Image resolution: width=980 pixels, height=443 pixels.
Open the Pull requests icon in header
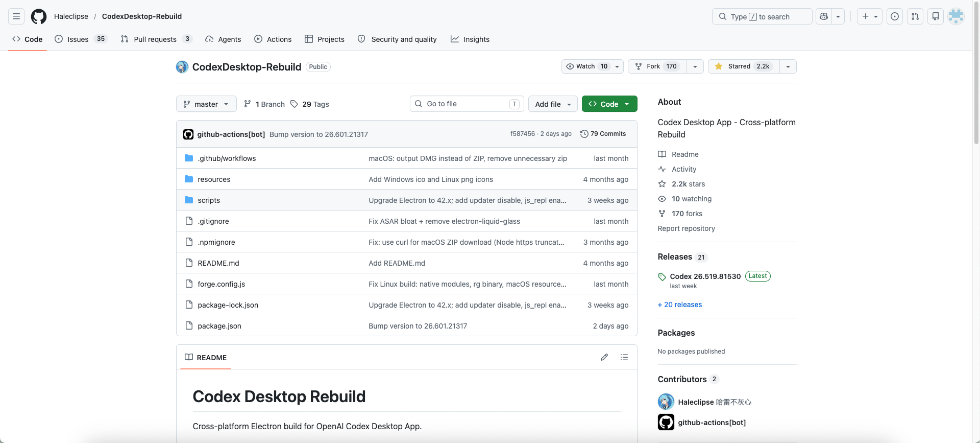coord(915,16)
